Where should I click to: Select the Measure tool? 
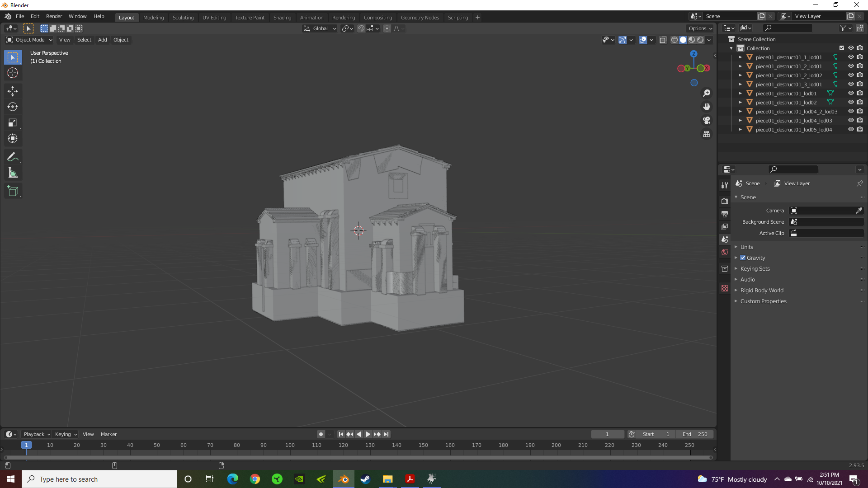(x=13, y=173)
